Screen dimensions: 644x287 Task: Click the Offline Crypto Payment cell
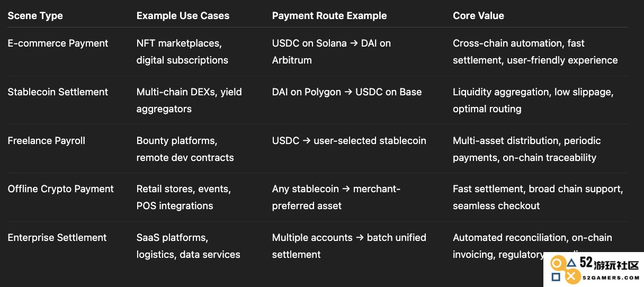click(60, 189)
